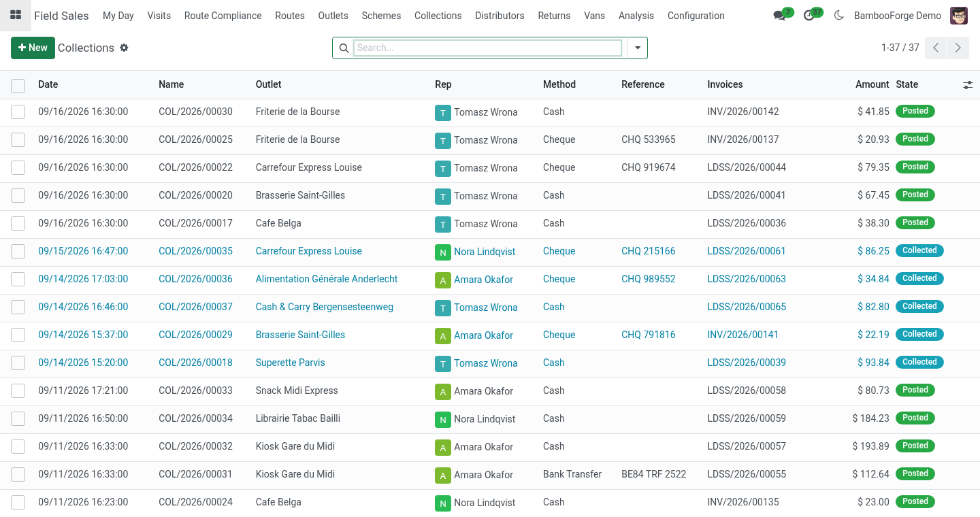Select the checkbox for COL/2026/00025

click(18, 140)
